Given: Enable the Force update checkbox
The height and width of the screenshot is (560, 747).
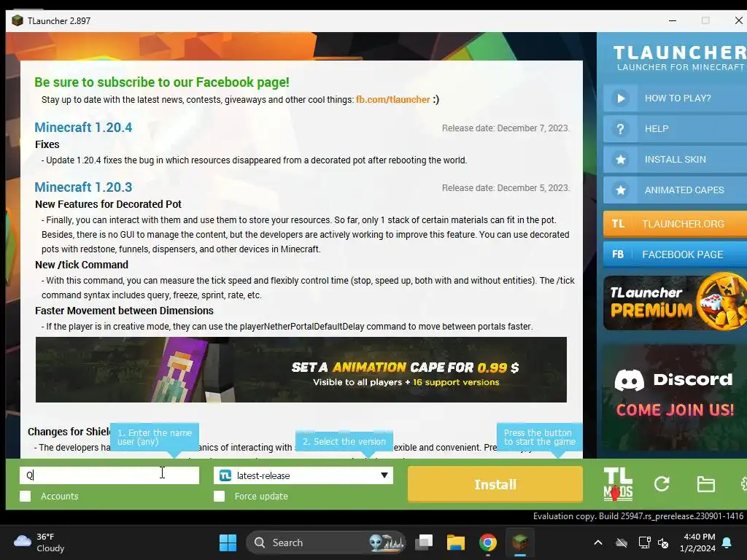Looking at the screenshot, I should (219, 496).
